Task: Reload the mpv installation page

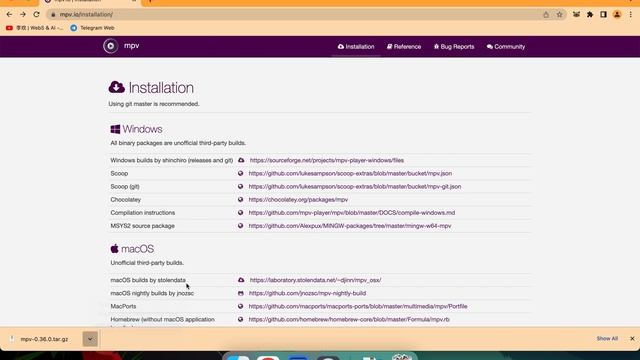Action: (36, 14)
